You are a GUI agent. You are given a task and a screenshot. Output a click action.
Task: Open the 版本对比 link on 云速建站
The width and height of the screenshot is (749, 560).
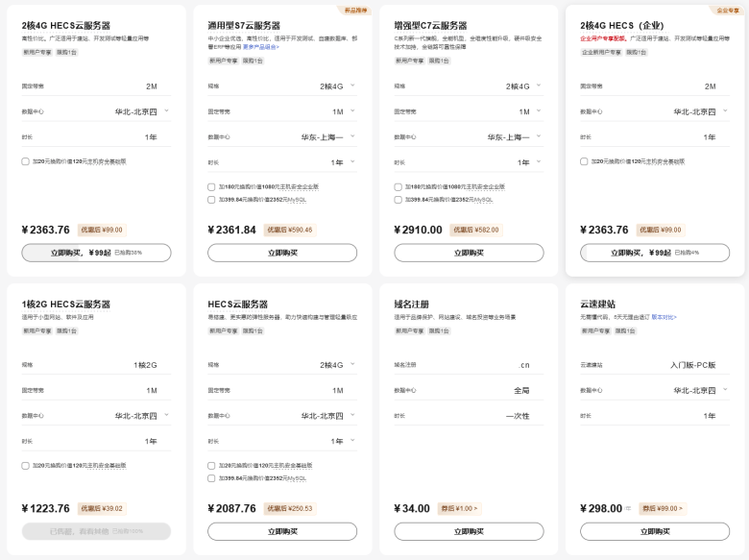664,316
